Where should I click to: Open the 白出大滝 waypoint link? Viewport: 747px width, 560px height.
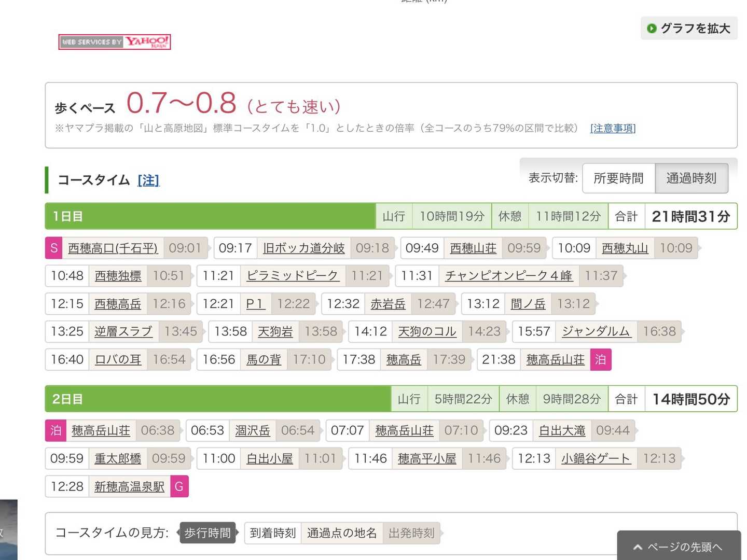click(x=562, y=430)
